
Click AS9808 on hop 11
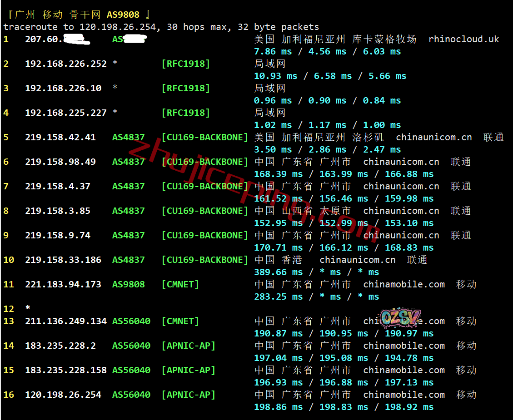(128, 285)
